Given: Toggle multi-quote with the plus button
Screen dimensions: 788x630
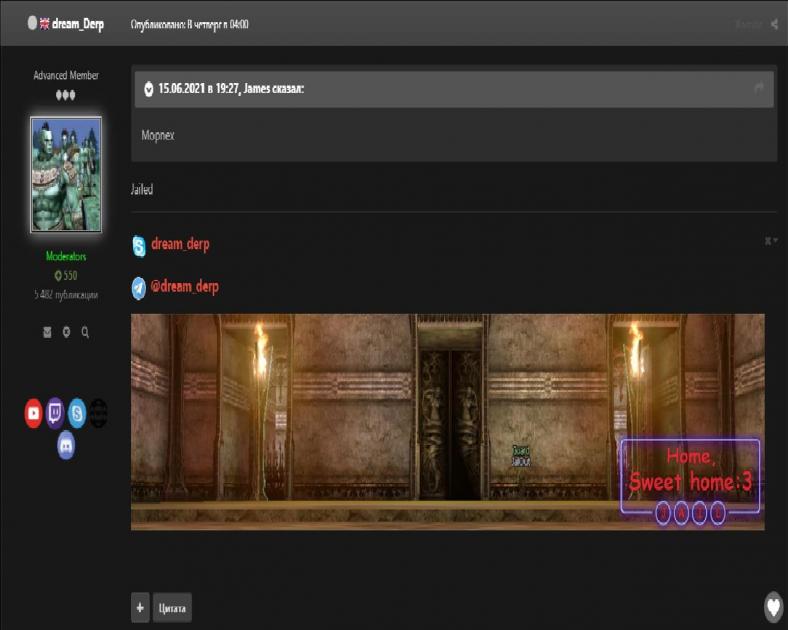Looking at the screenshot, I should pyautogui.click(x=140, y=607).
